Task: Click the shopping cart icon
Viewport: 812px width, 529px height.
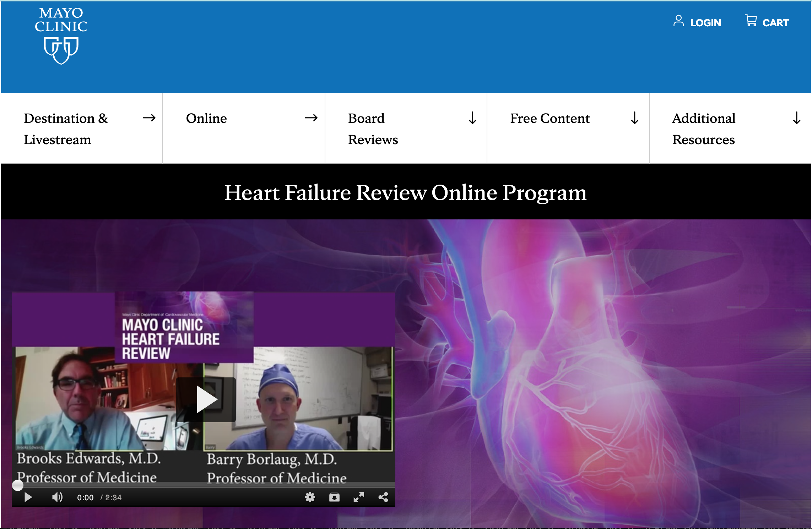Action: pos(751,21)
